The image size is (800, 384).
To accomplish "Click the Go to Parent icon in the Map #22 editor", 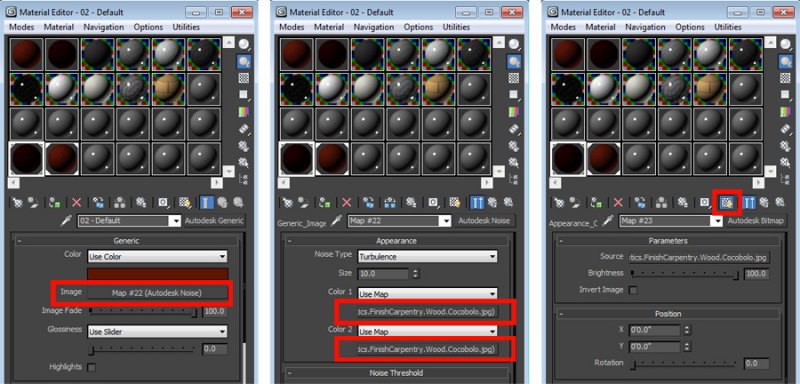I will click(x=492, y=202).
